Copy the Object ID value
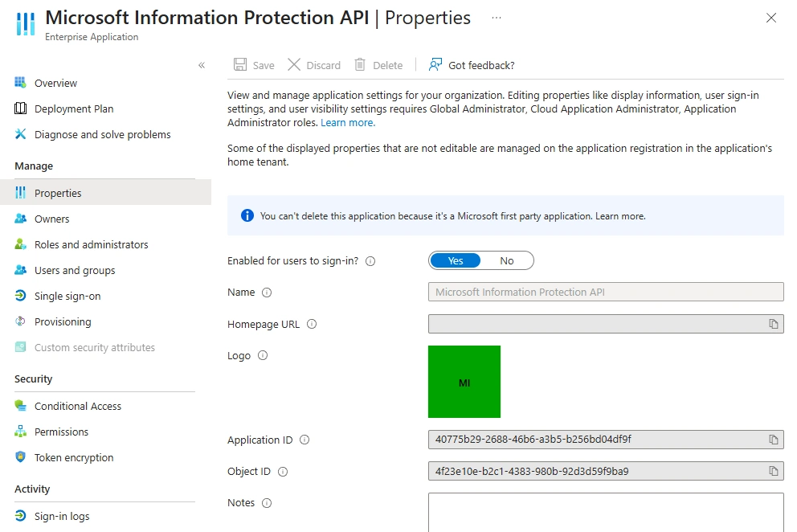The height and width of the screenshot is (532, 797). 773,472
